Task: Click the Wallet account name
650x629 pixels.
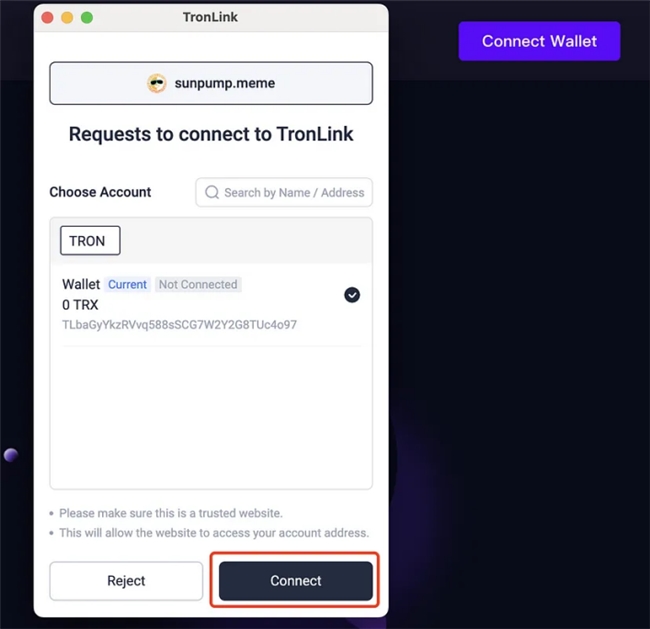Action: [x=81, y=284]
